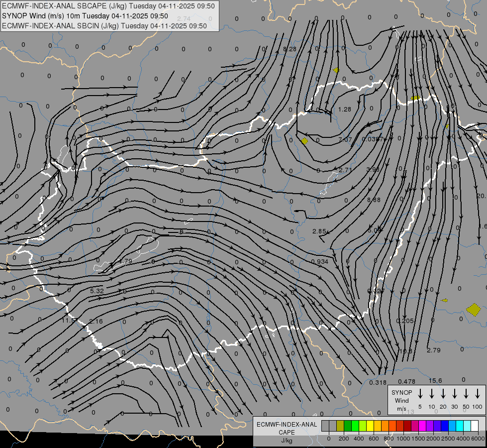Click the 0.934 CAPE value on map

[x=319, y=262]
